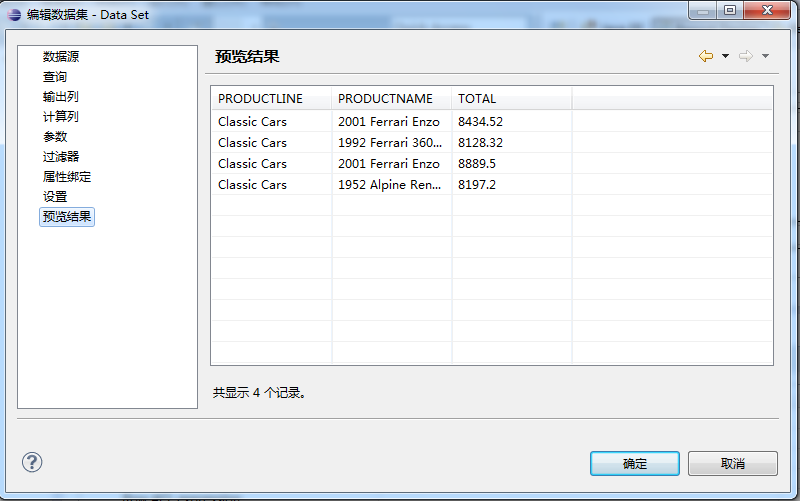Open the back history dropdown arrow
Image resolution: width=800 pixels, height=501 pixels.
pyautogui.click(x=725, y=56)
